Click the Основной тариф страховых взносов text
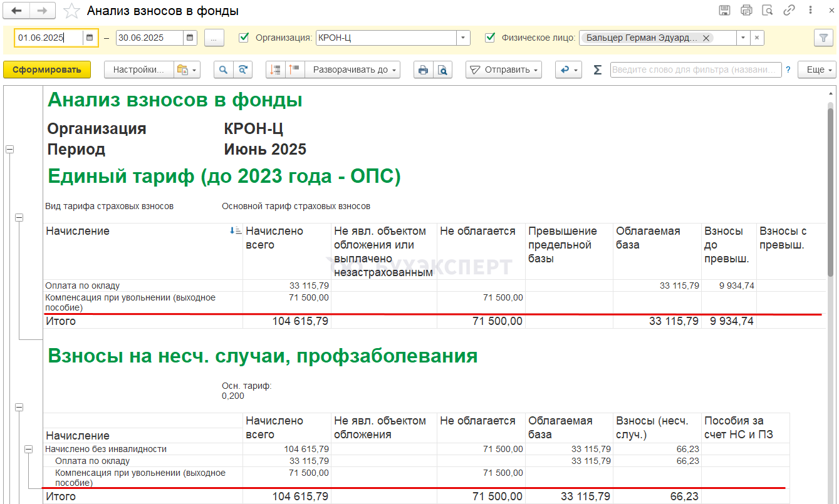The image size is (839, 504). [x=296, y=206]
